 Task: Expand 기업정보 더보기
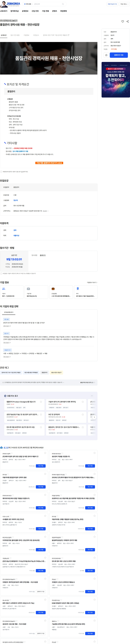[x=92, y=282]
